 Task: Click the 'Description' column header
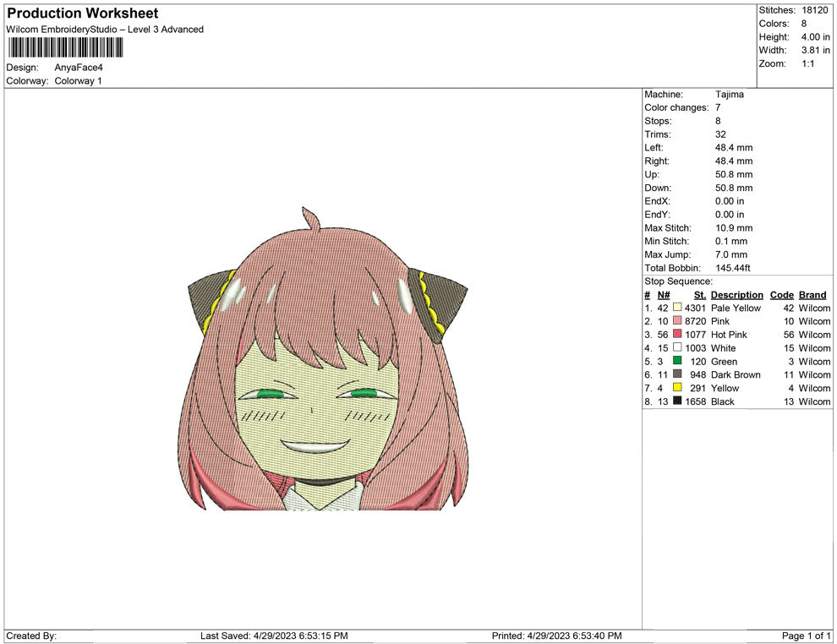pos(736,295)
